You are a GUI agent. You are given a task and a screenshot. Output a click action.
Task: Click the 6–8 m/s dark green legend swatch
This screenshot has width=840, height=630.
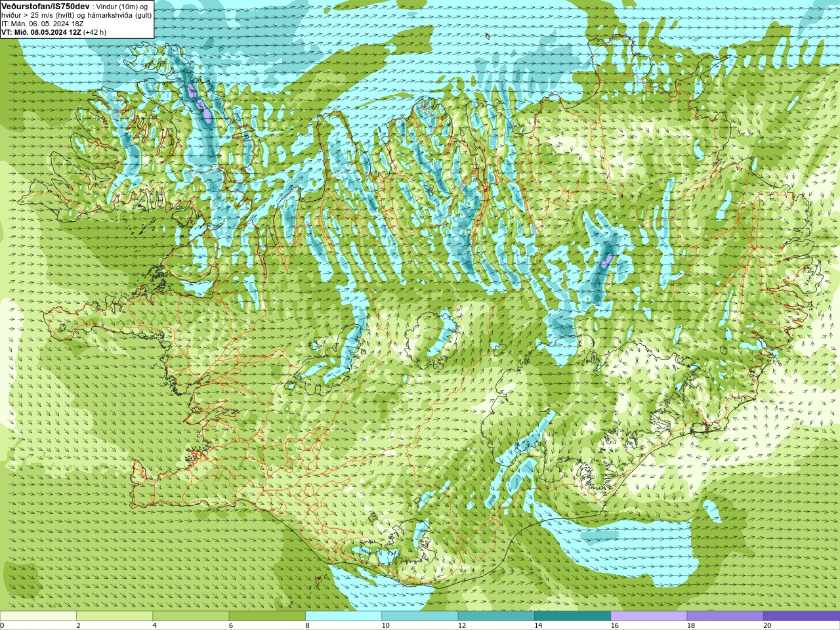(x=267, y=616)
